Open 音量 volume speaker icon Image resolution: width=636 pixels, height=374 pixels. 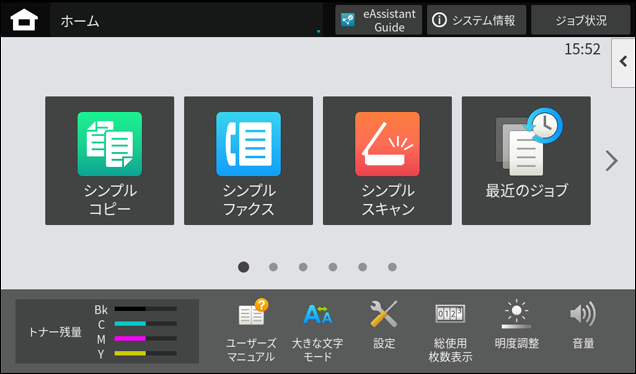tap(583, 325)
